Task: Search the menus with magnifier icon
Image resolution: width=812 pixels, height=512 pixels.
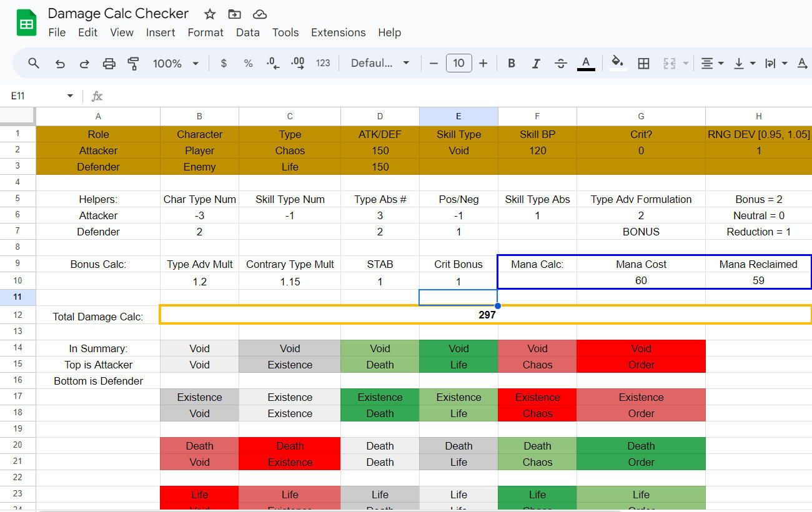Action: pos(34,63)
